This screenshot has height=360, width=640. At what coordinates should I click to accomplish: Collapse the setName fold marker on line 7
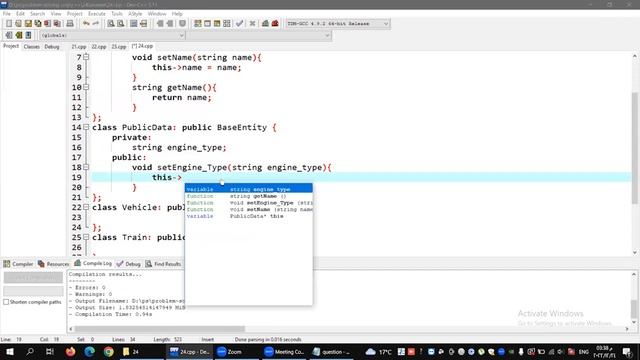86,57
